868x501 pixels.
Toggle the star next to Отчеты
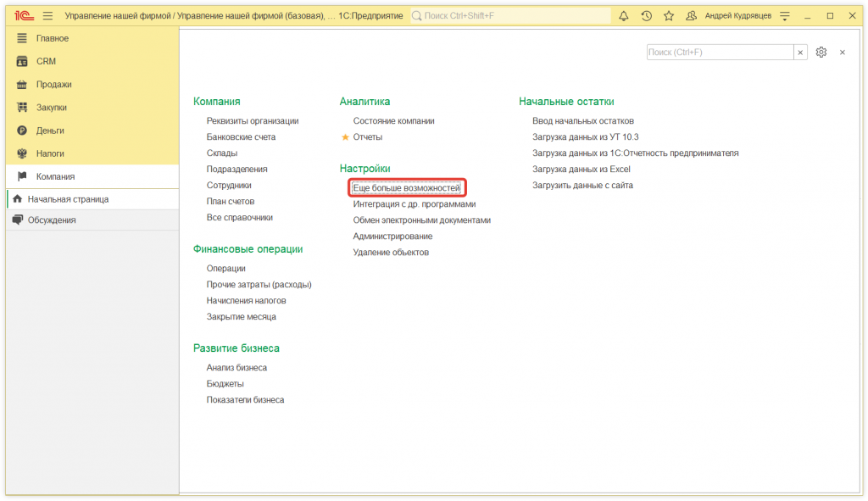345,137
